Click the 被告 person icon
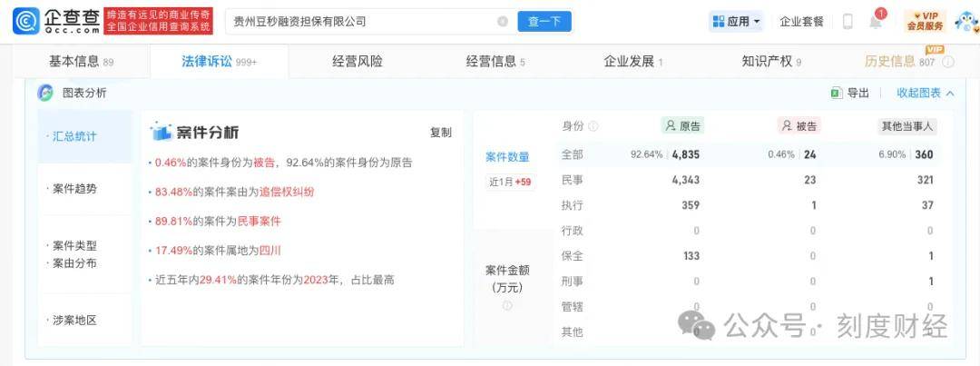 [787, 126]
